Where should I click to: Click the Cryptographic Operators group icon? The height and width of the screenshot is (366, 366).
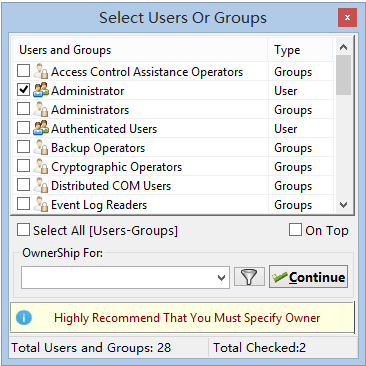coord(41,166)
